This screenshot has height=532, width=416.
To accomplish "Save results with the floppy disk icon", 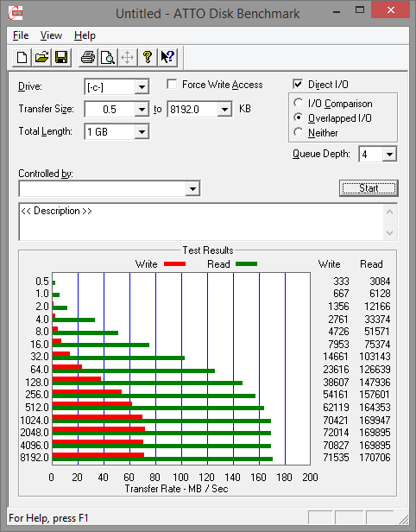I will pos(61,57).
